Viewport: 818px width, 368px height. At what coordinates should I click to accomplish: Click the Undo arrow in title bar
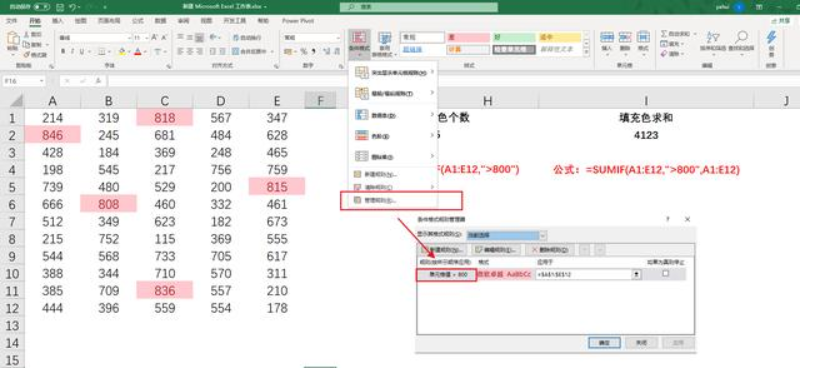[73, 7]
